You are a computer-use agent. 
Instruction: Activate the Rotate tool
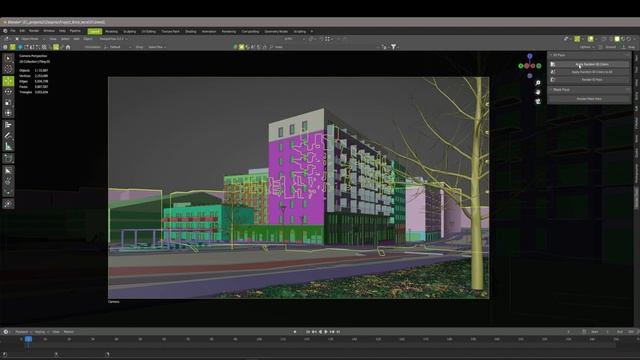(8, 92)
